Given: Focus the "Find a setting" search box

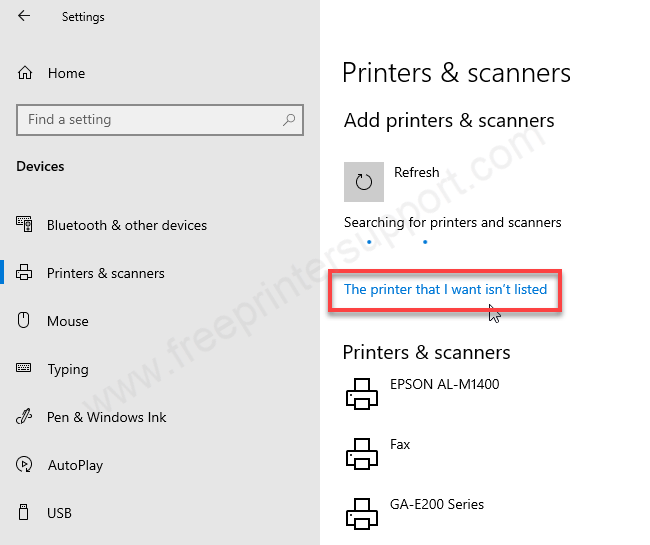Looking at the screenshot, I should (x=150, y=119).
